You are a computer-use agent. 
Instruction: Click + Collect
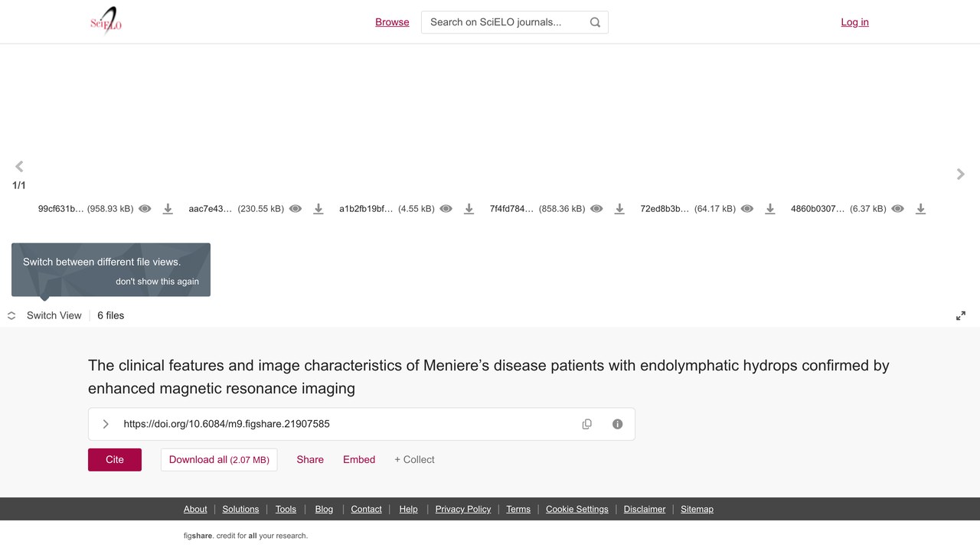pos(414,460)
